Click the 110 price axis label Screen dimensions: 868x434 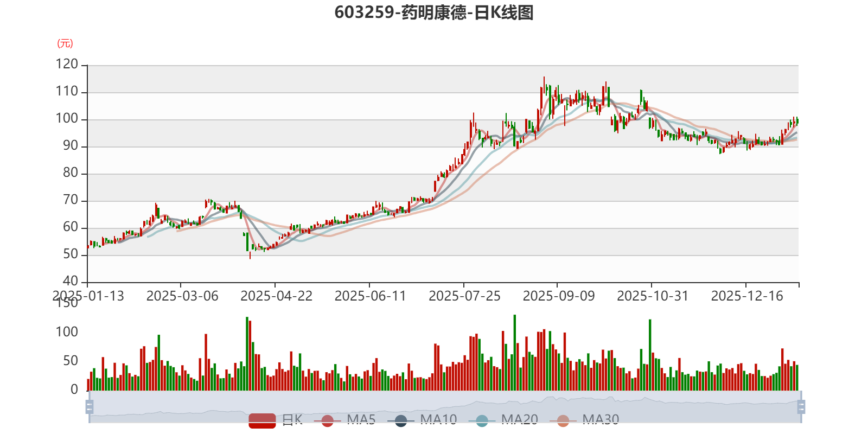point(67,91)
